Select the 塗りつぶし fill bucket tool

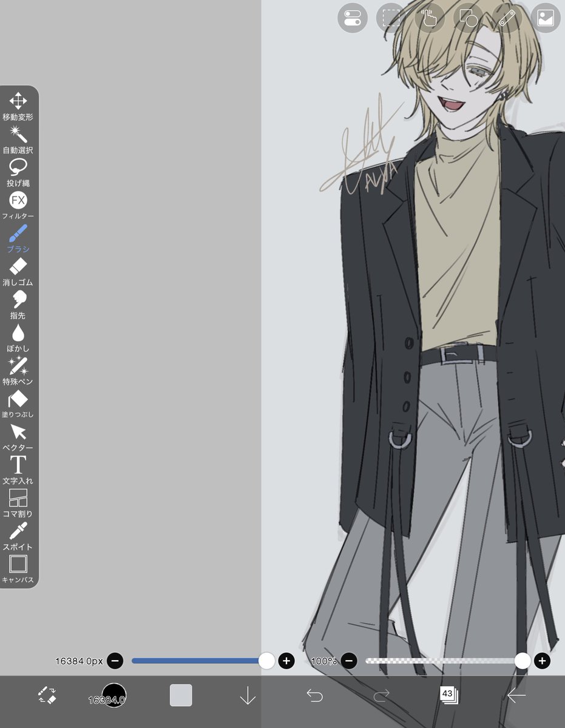pyautogui.click(x=18, y=403)
